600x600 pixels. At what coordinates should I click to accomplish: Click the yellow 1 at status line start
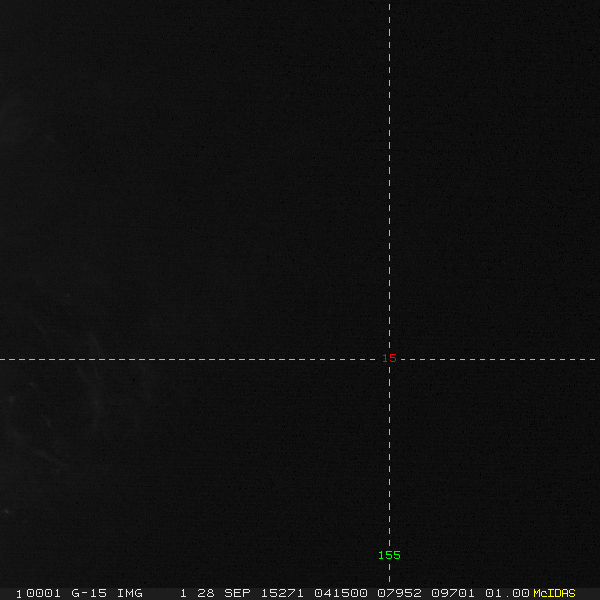(19, 593)
